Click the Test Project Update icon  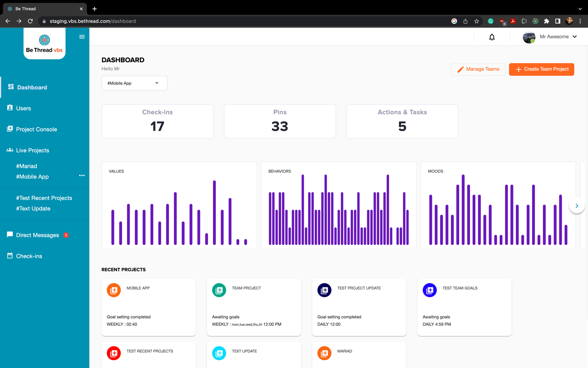(324, 290)
